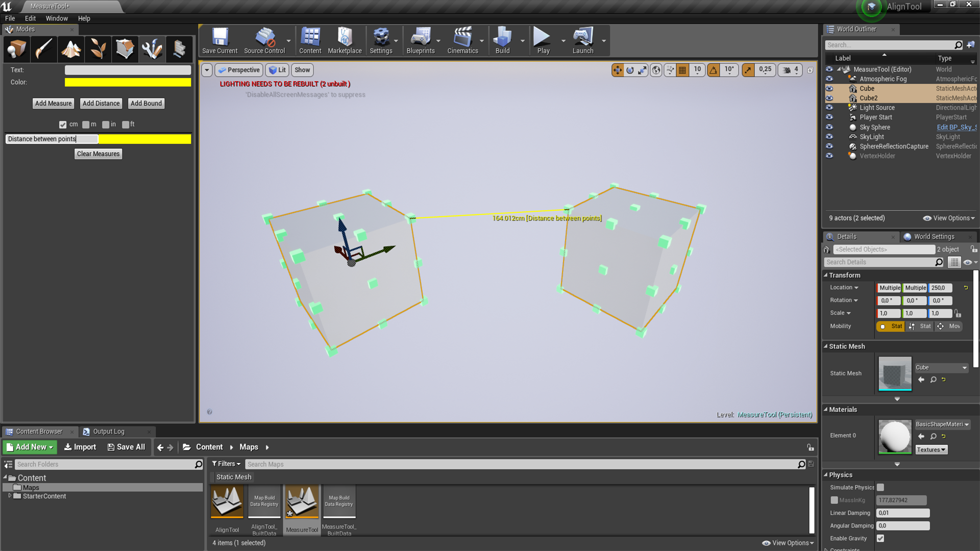Enable the Simulate Physics checkbox

880,487
